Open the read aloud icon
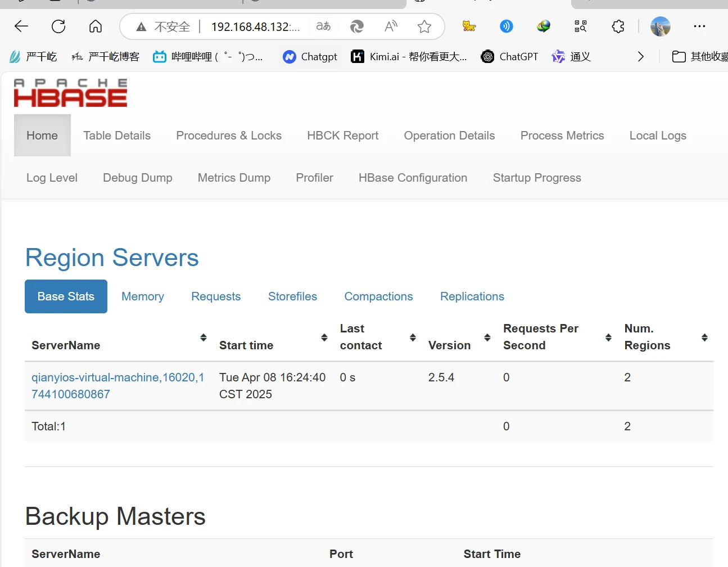The width and height of the screenshot is (728, 567). point(391,26)
